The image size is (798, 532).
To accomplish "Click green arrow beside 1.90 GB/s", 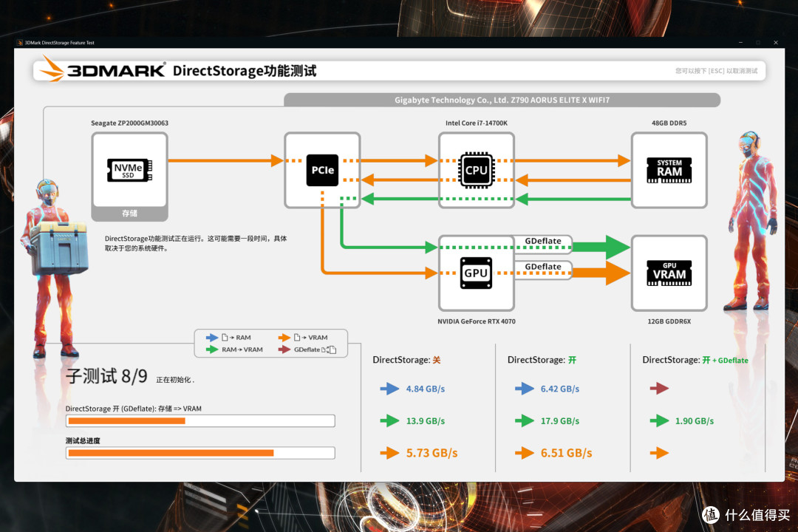I will 659,421.
